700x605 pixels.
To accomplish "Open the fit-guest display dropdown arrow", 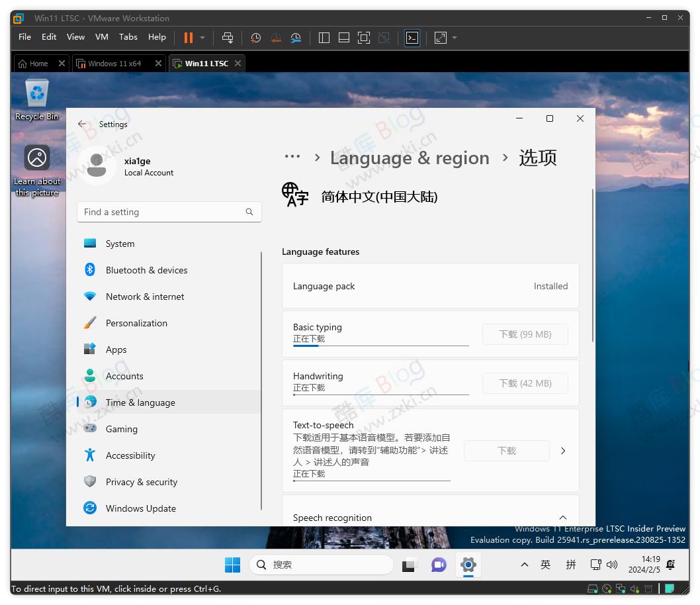I will pyautogui.click(x=453, y=38).
